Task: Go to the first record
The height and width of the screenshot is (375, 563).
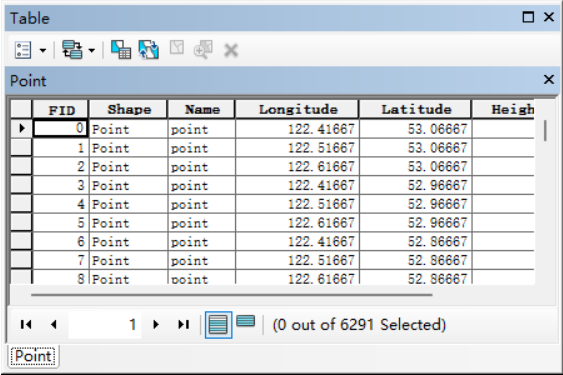Action: pos(26,324)
